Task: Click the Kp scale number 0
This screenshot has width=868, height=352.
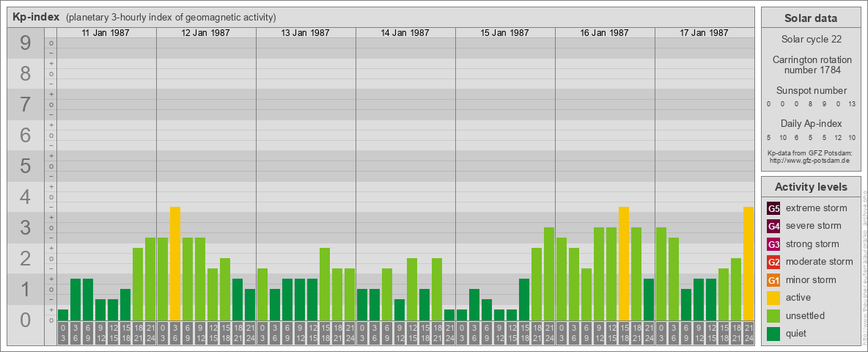Action: [25, 320]
